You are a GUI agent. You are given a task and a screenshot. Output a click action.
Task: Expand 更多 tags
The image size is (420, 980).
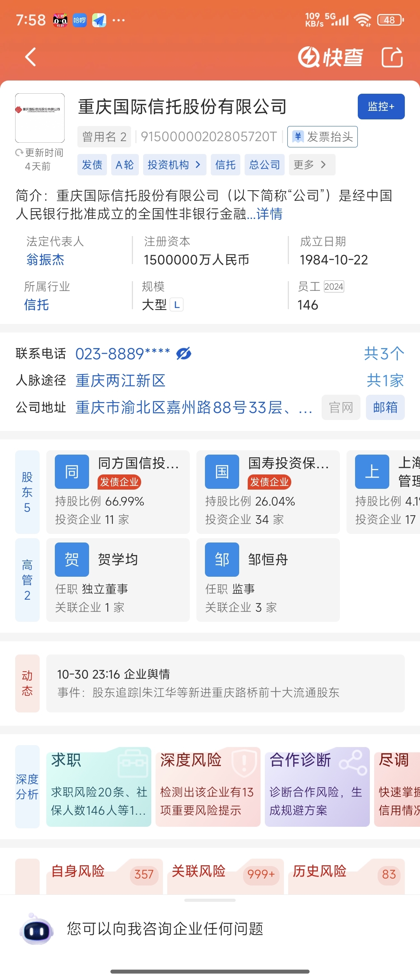[x=312, y=165]
